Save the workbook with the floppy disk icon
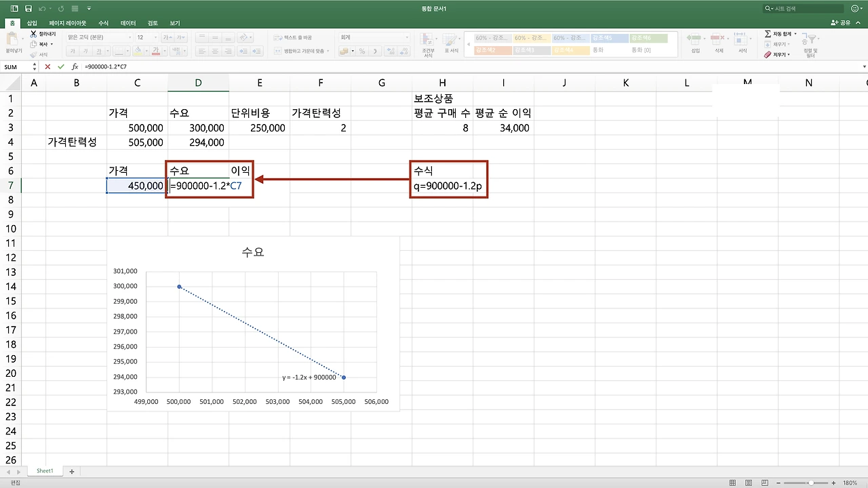Image resolution: width=868 pixels, height=488 pixels. (x=28, y=9)
